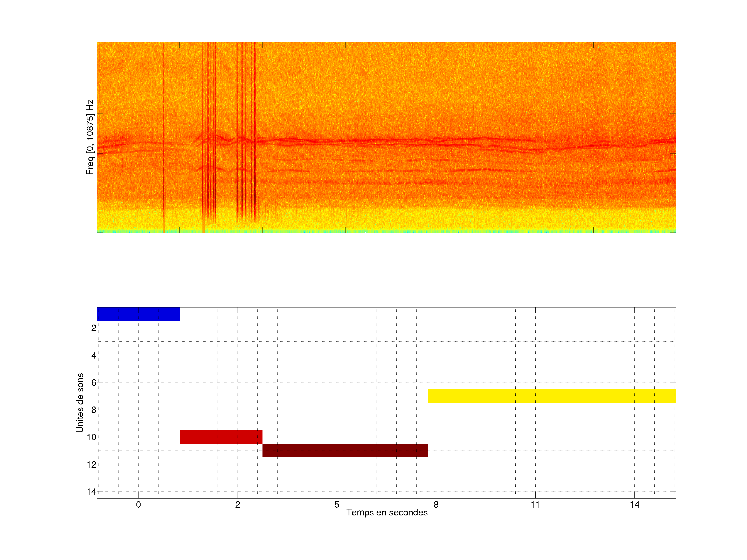Image resolution: width=747 pixels, height=560 pixels.
Task: Click x-axis tick label 0
Action: pyautogui.click(x=138, y=505)
